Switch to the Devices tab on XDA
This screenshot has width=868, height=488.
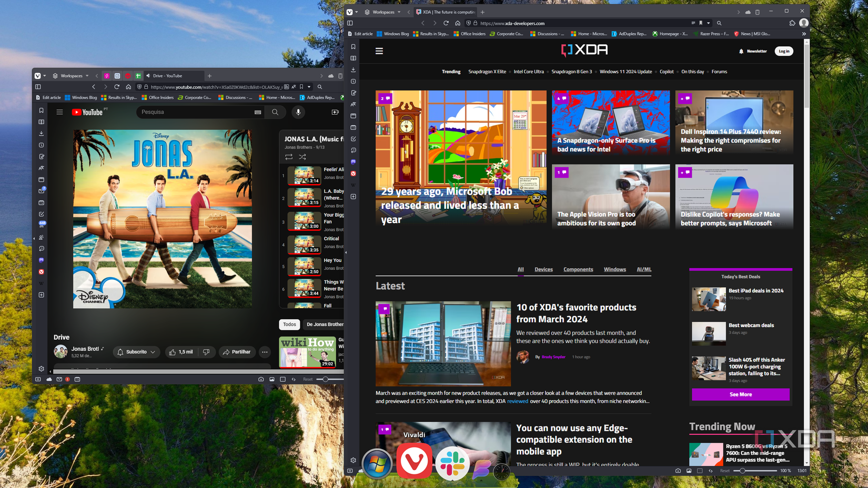(x=543, y=269)
